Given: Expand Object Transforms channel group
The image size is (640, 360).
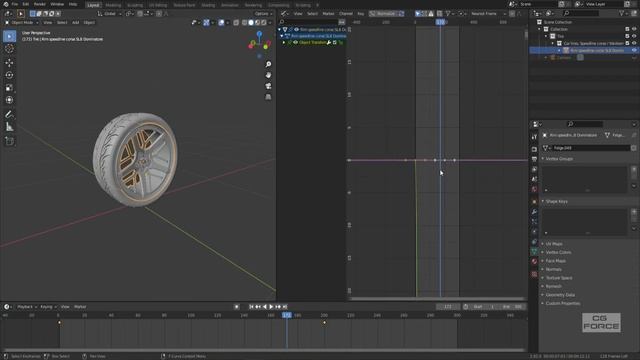Looking at the screenshot, I should 284,42.
